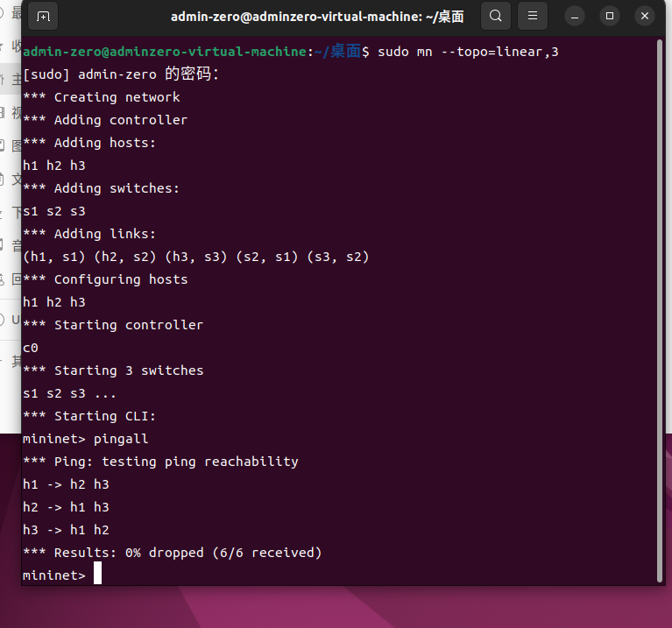Close the terminal window
Screen dimensions: 672x628
pyautogui.click(x=645, y=17)
